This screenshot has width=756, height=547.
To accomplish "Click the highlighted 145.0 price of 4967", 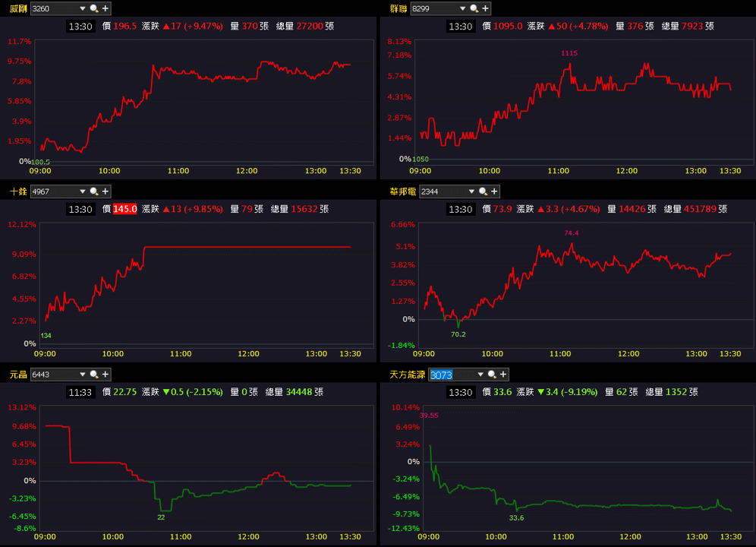I will pos(125,209).
